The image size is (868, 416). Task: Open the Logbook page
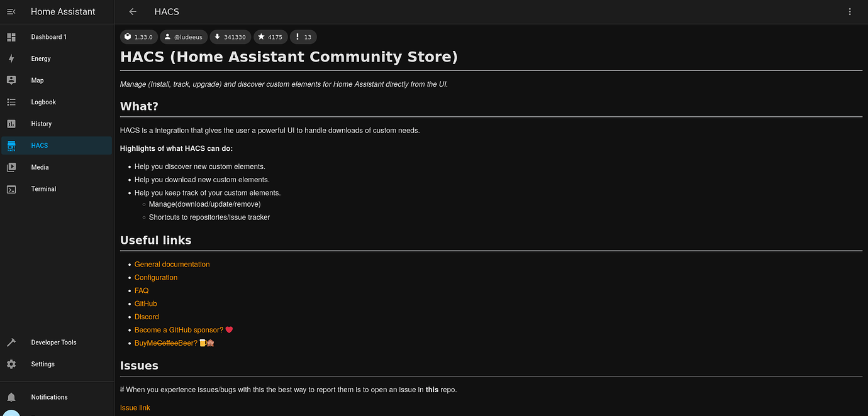(x=43, y=102)
